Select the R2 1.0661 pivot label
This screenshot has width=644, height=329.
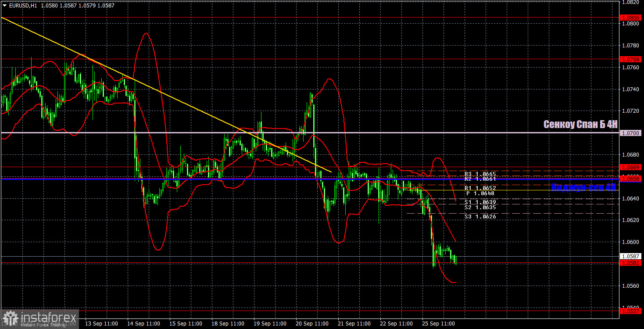[x=480, y=179]
